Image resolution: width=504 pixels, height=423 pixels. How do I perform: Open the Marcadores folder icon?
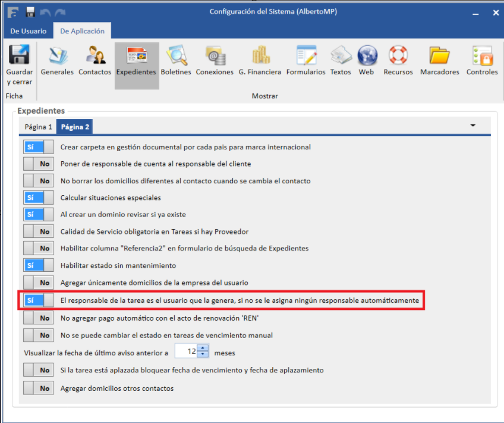(439, 57)
